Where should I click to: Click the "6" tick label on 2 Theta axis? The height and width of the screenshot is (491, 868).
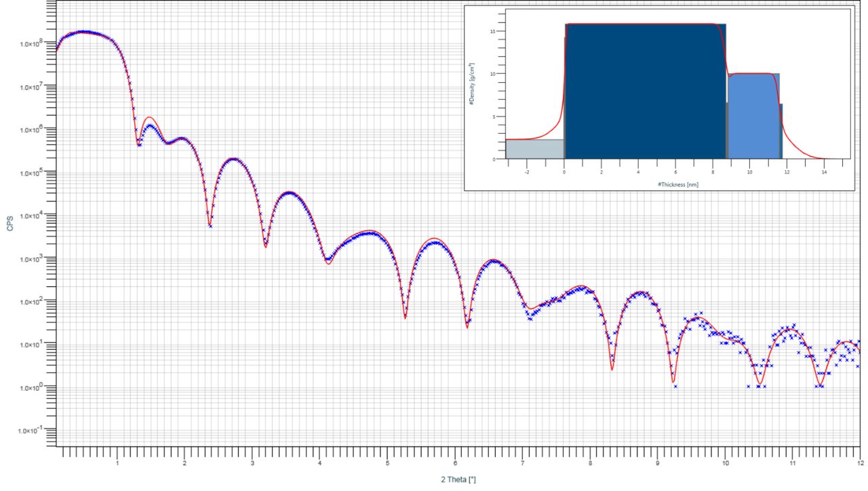[x=455, y=464]
